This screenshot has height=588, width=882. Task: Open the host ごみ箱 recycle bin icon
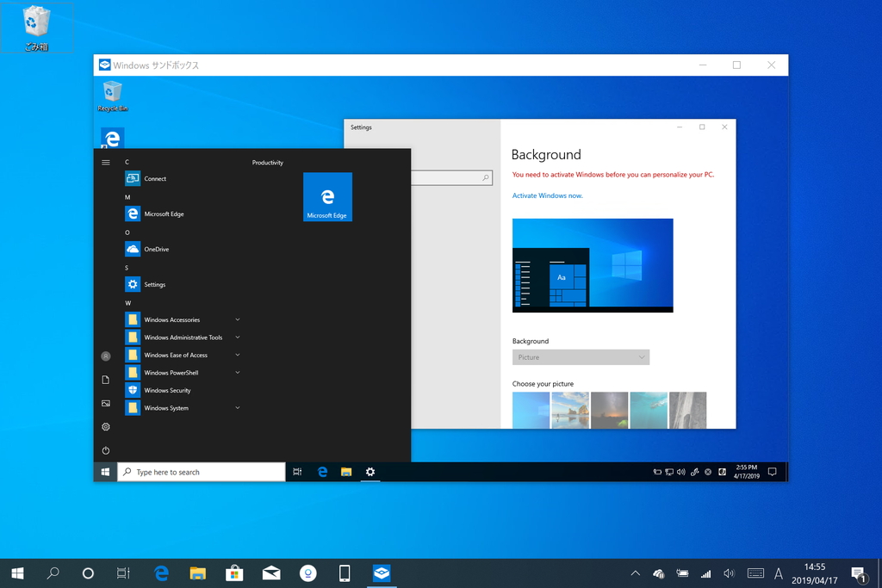(36, 28)
